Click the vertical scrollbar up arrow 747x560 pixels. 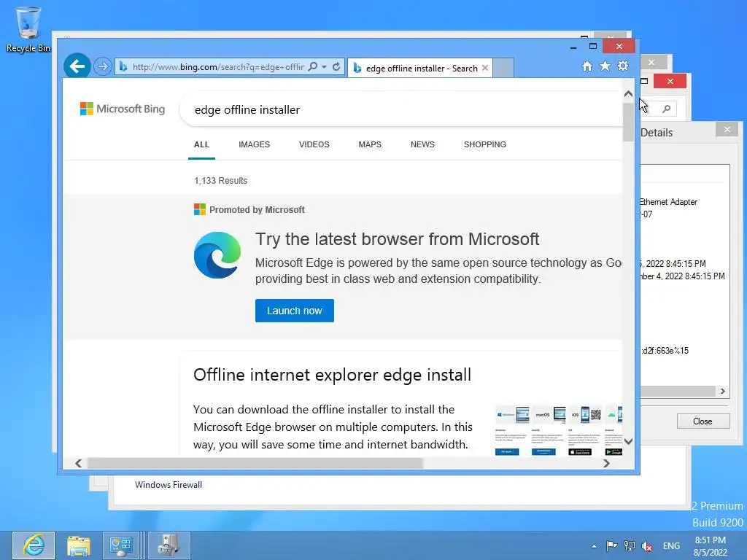628,94
